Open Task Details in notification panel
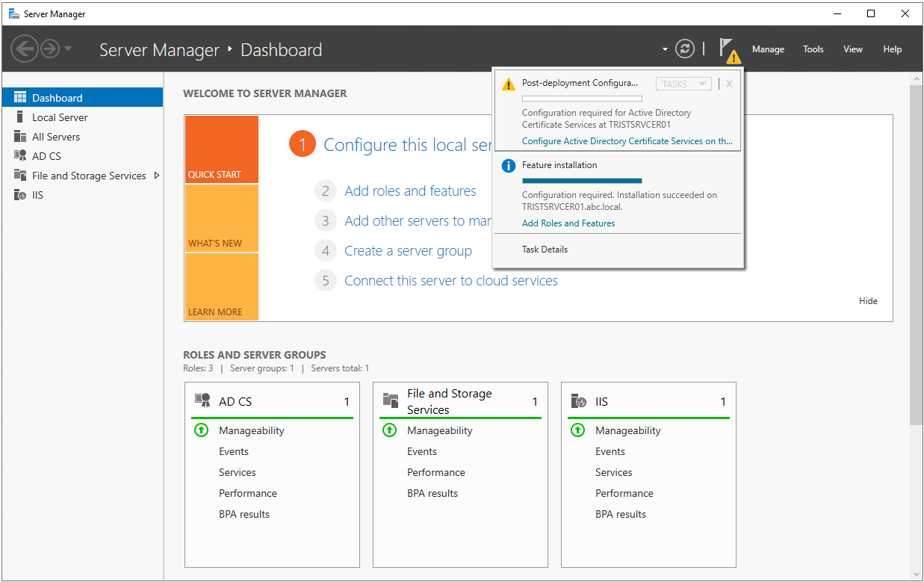This screenshot has height=582, width=924. pyautogui.click(x=545, y=250)
